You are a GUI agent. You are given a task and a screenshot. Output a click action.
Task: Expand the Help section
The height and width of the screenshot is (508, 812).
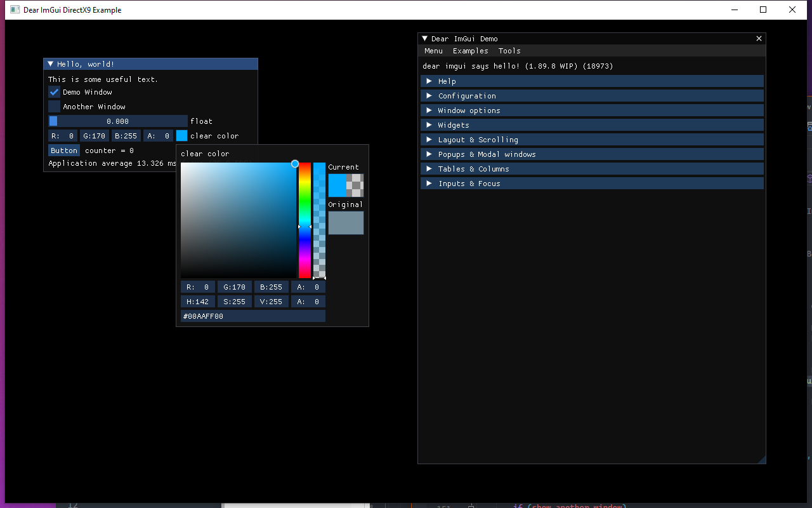tap(592, 81)
